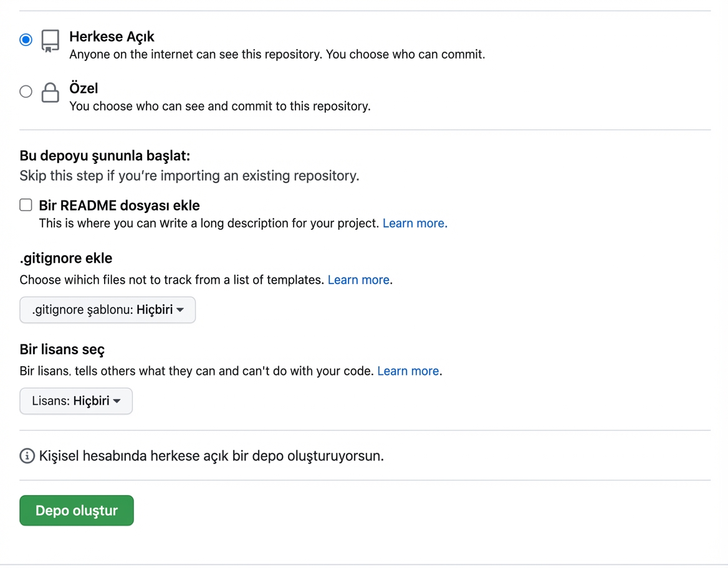This screenshot has height=568, width=728.
Task: Open the Lisans: Hiçbiri dropdown
Action: tap(75, 401)
